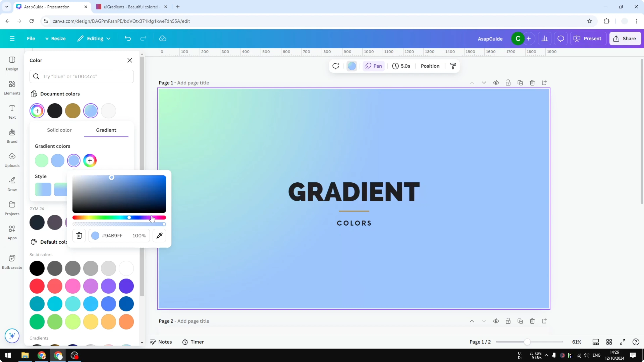Viewport: 644px width, 362px height.
Task: Open the Draw panel
Action: tap(12, 184)
